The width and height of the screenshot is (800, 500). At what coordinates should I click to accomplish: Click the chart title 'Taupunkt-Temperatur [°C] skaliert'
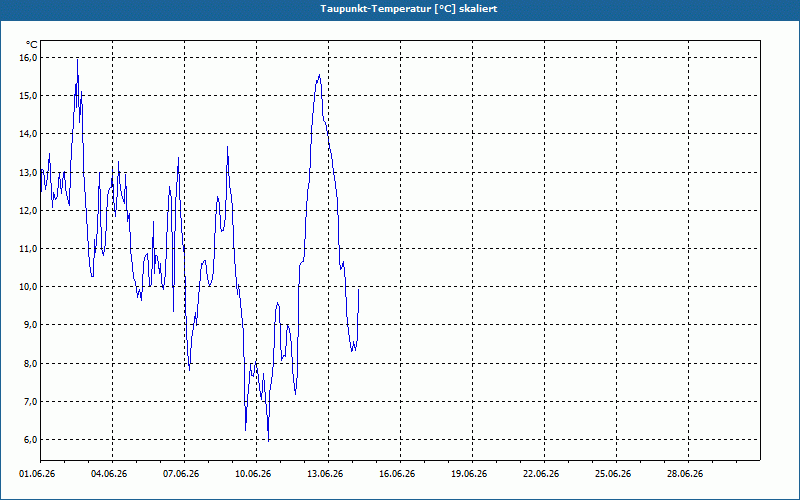[409, 9]
